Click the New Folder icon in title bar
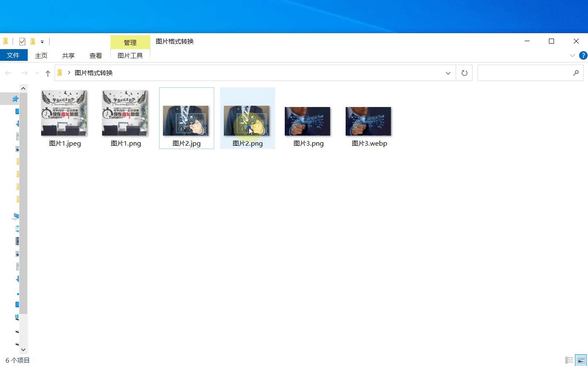 click(x=33, y=42)
